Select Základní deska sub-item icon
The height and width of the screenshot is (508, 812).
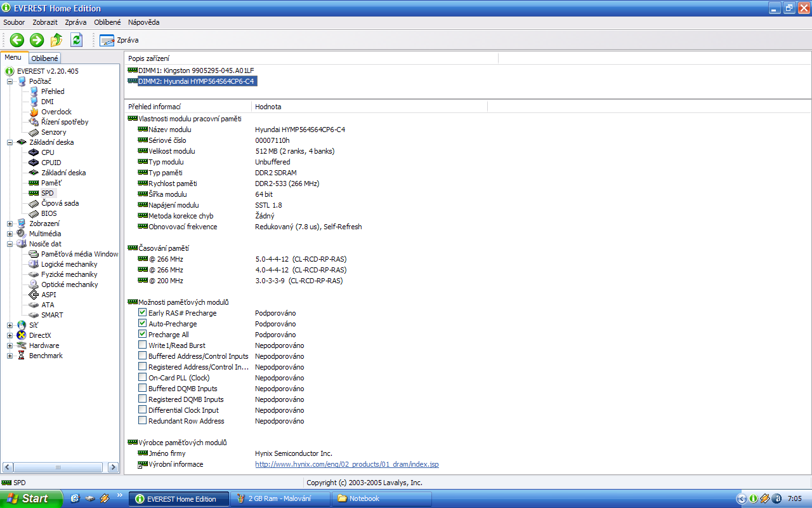coord(34,173)
